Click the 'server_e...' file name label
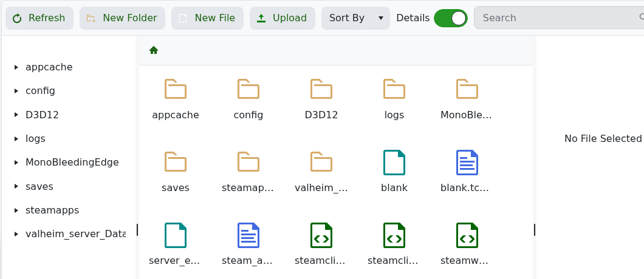The image size is (644, 279). 174,261
